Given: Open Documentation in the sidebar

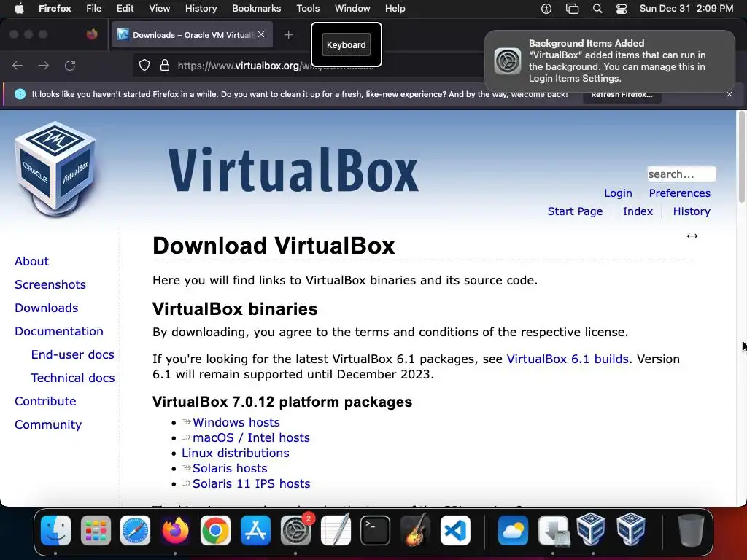Looking at the screenshot, I should pos(58,331).
